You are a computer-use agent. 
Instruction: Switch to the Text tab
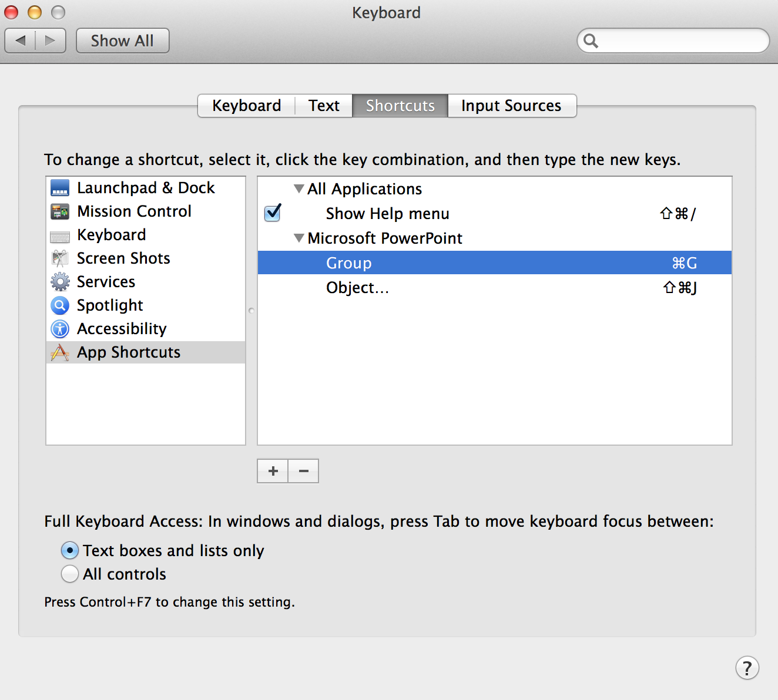[323, 105]
